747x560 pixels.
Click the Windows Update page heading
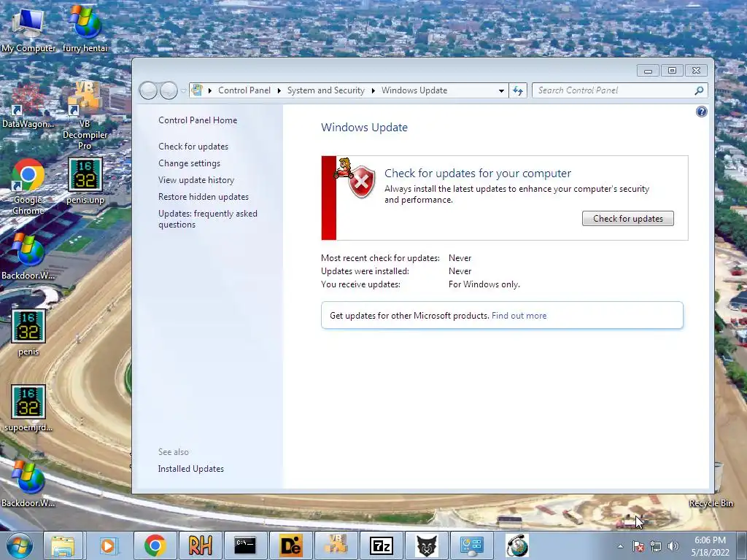(365, 127)
